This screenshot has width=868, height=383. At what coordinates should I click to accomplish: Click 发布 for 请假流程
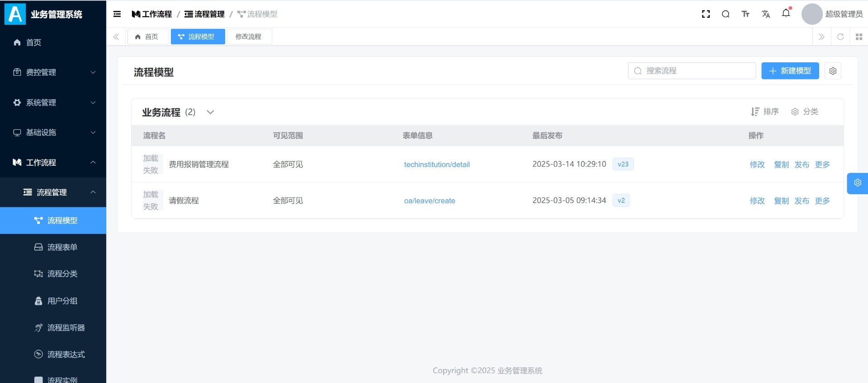tap(802, 201)
